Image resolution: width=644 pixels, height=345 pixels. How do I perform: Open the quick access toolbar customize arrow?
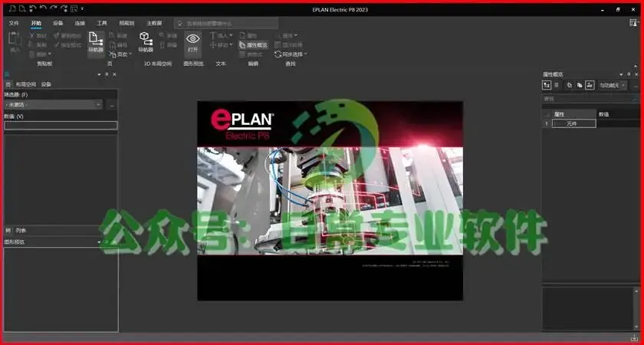[82, 8]
